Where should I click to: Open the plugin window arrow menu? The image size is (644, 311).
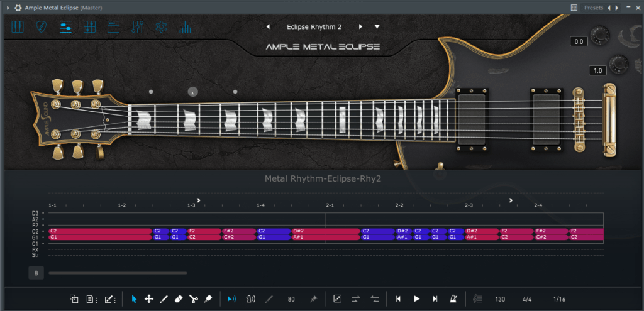[8, 8]
